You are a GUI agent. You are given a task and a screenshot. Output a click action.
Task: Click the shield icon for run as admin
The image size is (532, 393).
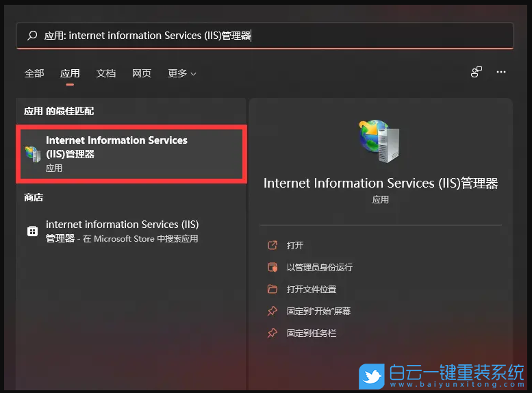coord(273,268)
